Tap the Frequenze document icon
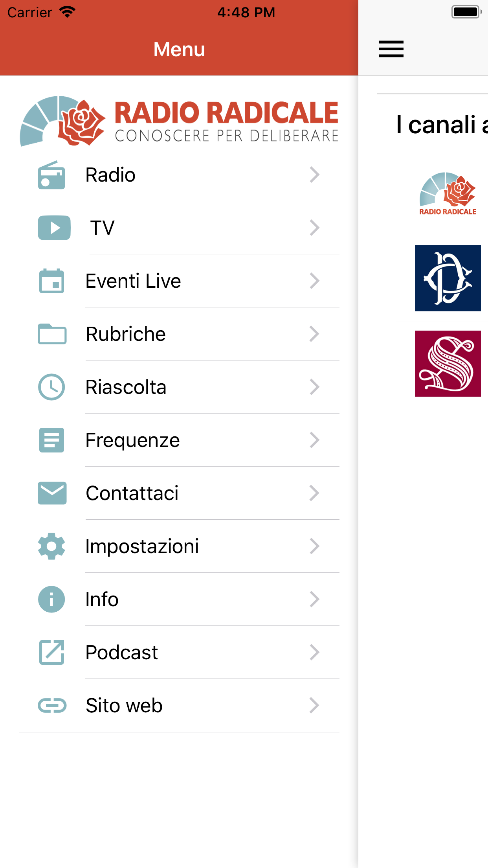Image resolution: width=488 pixels, height=868 pixels. pos(51,440)
